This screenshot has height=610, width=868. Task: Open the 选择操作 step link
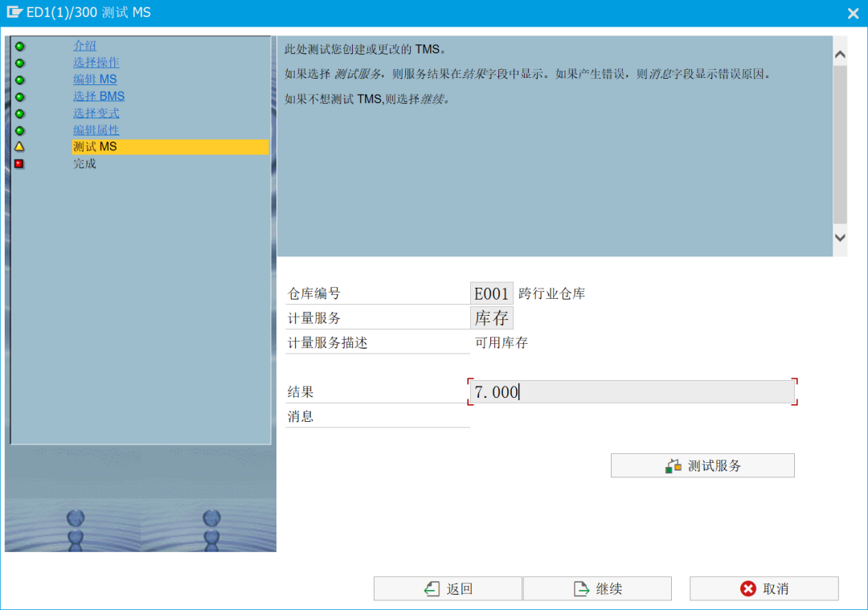pos(96,63)
